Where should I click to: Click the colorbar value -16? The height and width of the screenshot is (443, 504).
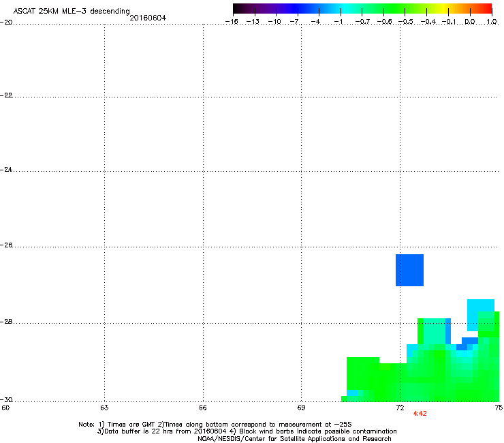pos(232,22)
